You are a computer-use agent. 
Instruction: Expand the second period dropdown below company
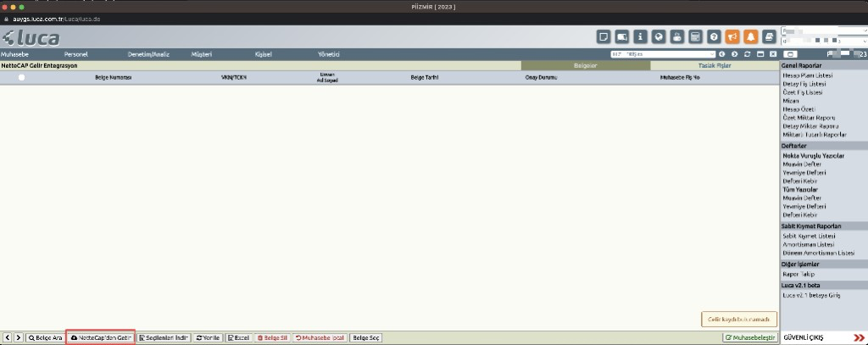824,42
